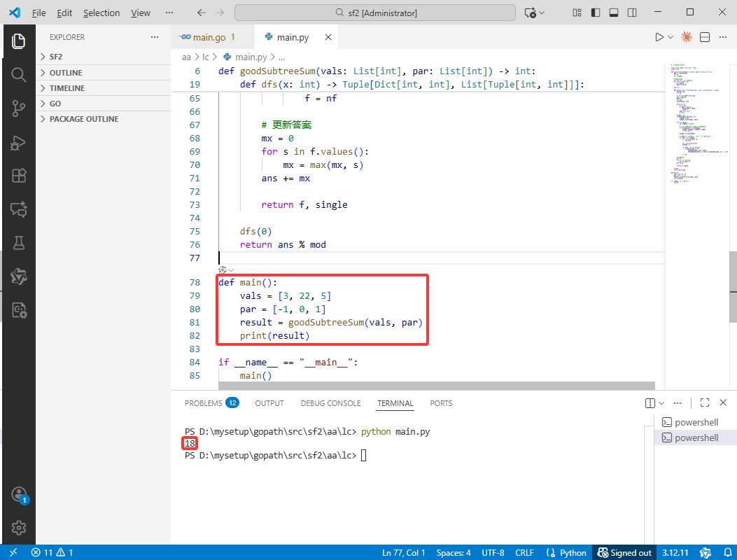Open the Source Control view

coord(18,108)
